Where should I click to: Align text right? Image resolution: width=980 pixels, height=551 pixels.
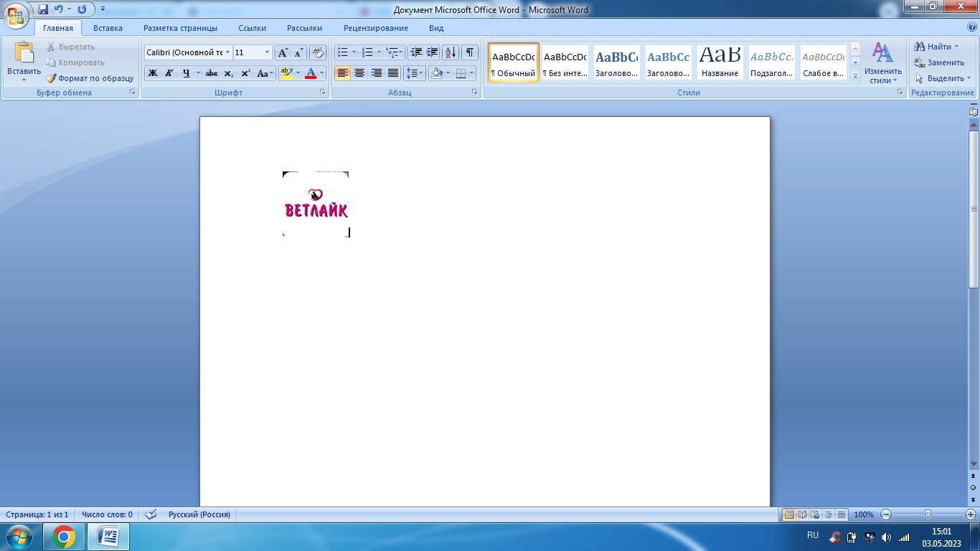click(x=376, y=73)
